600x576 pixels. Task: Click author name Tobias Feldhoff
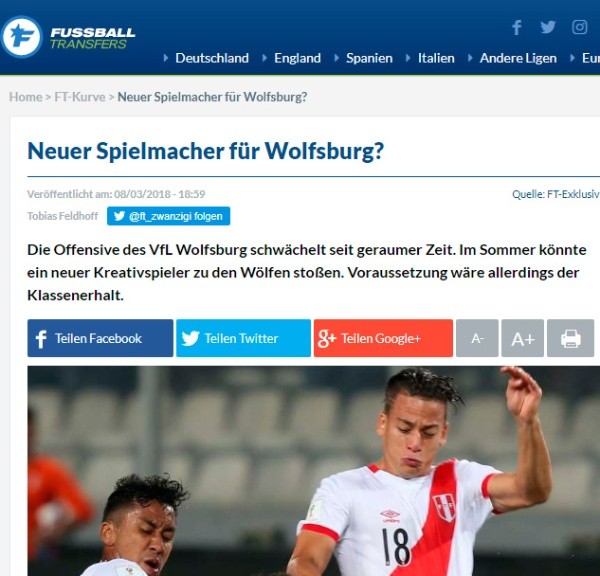(x=63, y=216)
